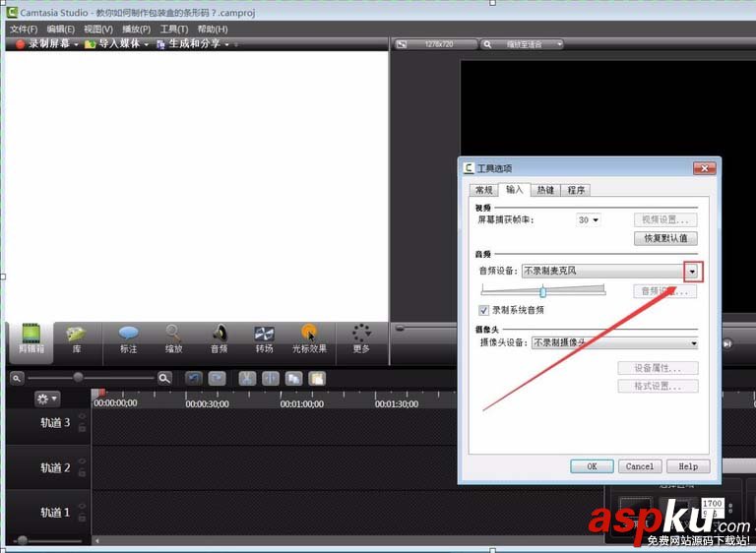Screen dimensions: 756x553
Task: Click the track height slider knob below 轨道 1
Action: tap(23, 540)
